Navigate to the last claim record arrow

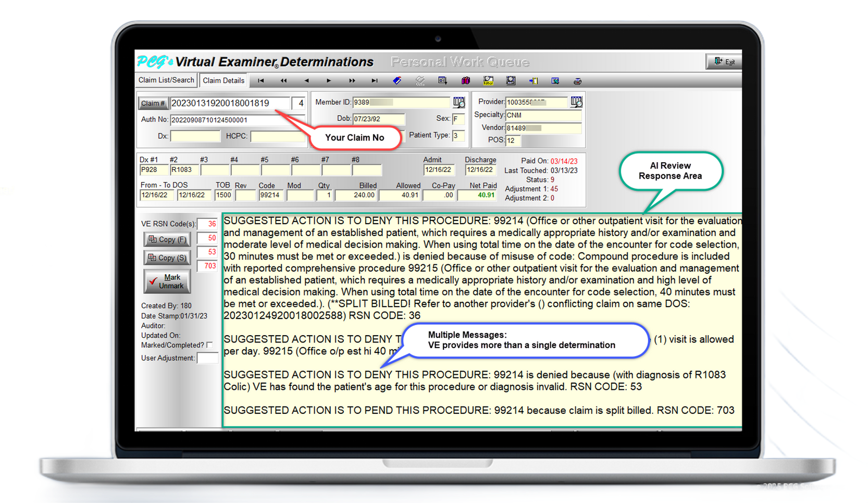tap(375, 80)
